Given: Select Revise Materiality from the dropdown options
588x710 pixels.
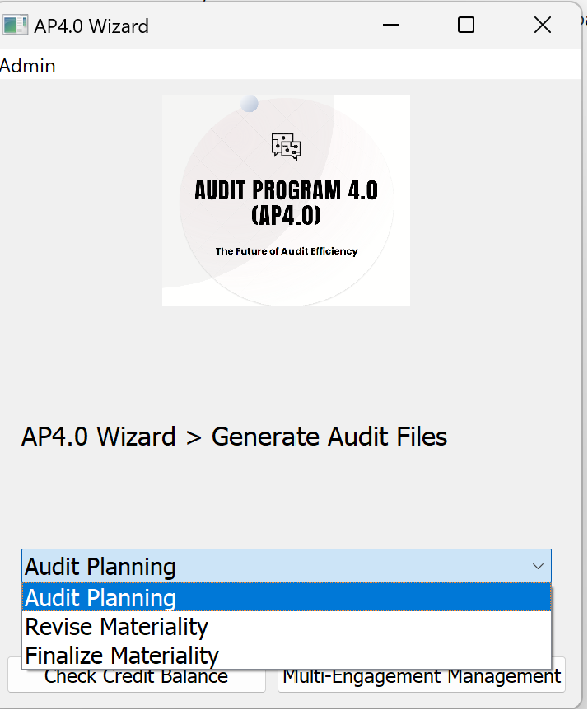Looking at the screenshot, I should coord(116,627).
